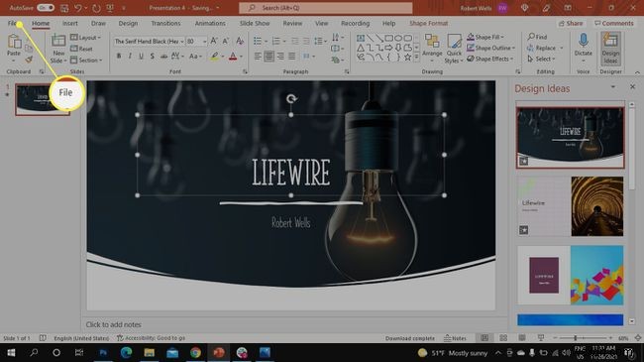
Task: Open the font size dropdown
Action: point(204,42)
